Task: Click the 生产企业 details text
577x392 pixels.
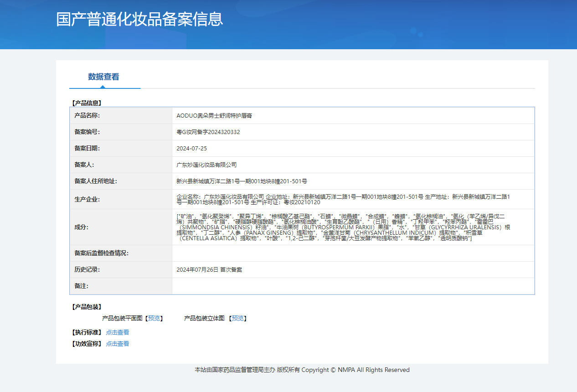Action: (343, 199)
